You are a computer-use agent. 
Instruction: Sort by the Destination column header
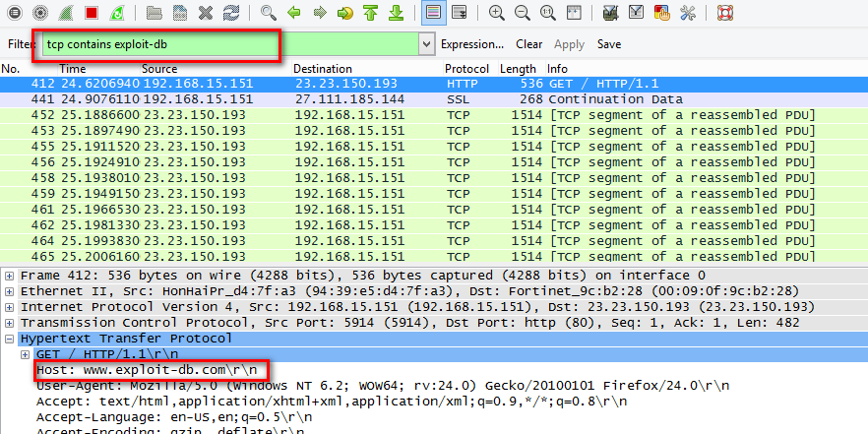tap(368, 69)
